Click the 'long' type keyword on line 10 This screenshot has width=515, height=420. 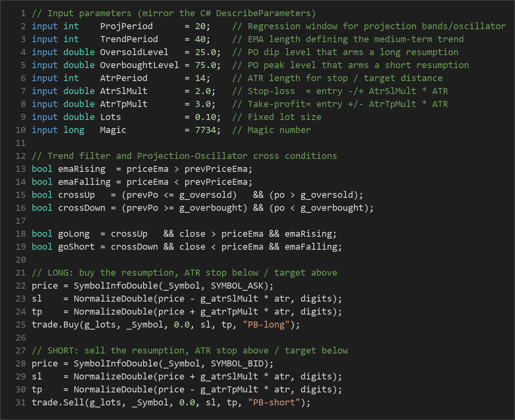pos(74,130)
